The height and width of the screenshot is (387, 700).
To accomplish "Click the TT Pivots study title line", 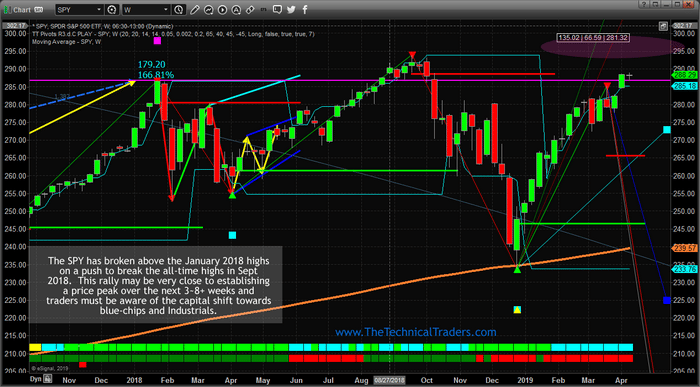I will pyautogui.click(x=173, y=34).
